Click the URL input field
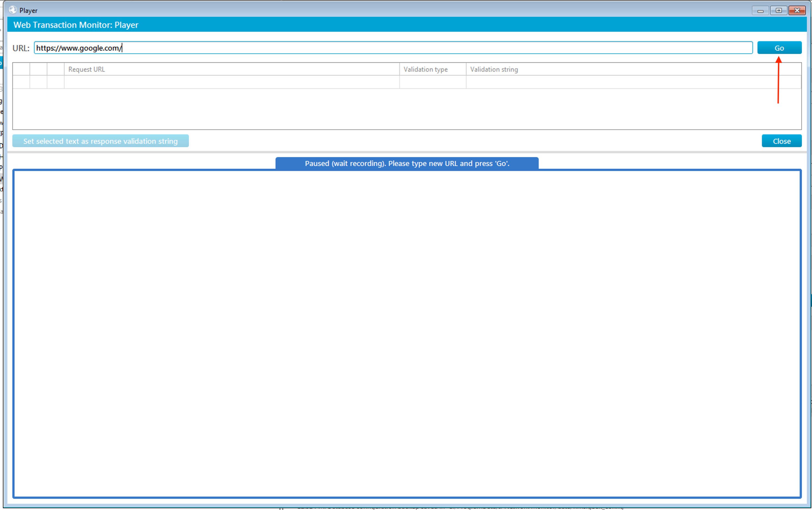The height and width of the screenshot is (510, 812). (x=393, y=48)
